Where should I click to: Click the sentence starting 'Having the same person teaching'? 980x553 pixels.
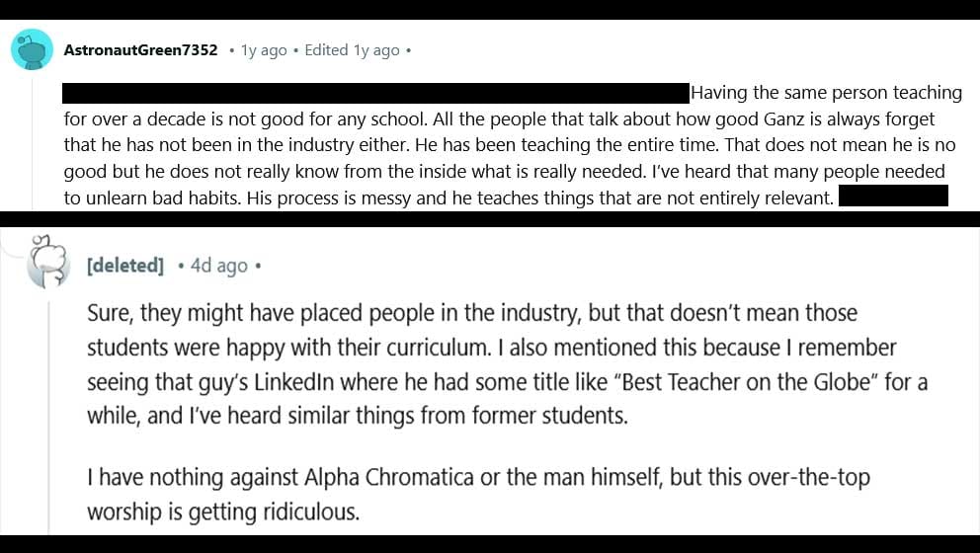pyautogui.click(x=826, y=93)
